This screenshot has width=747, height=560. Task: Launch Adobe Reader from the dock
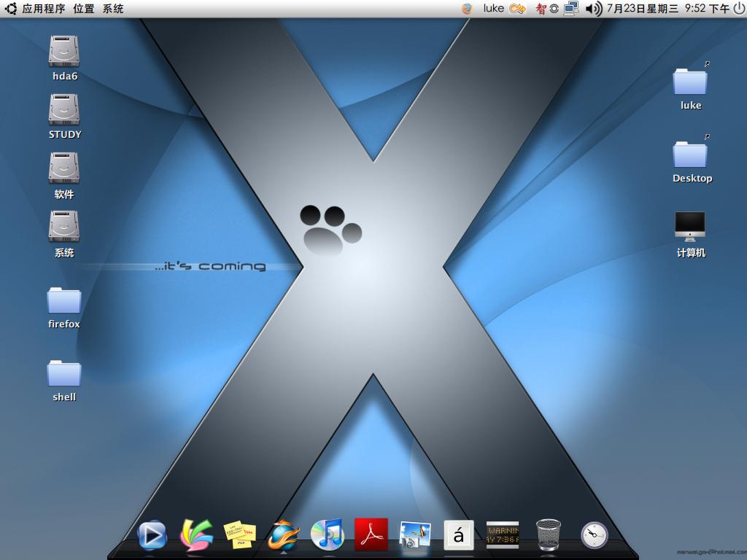(371, 534)
